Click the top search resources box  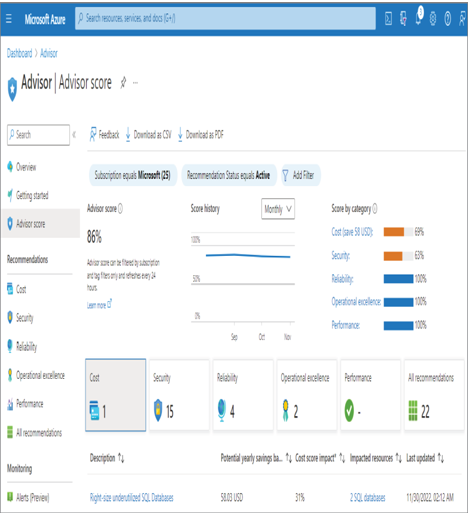pos(225,18)
